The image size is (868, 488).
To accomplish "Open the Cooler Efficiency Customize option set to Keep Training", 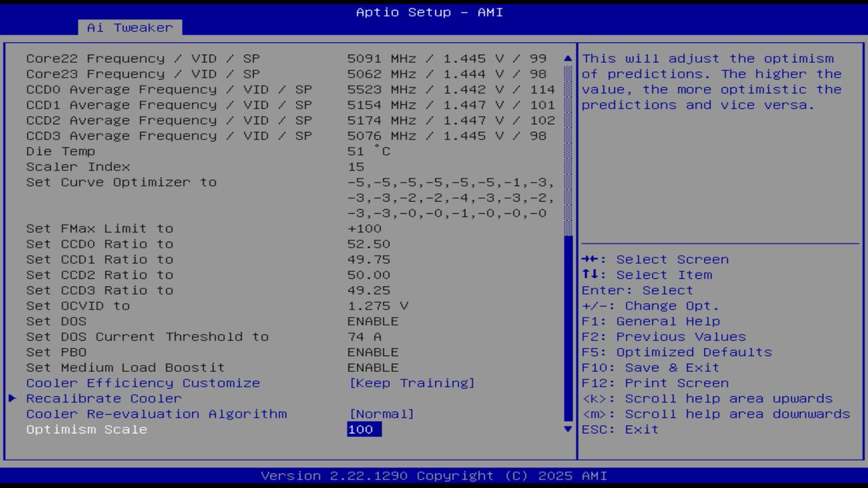I will tap(142, 383).
